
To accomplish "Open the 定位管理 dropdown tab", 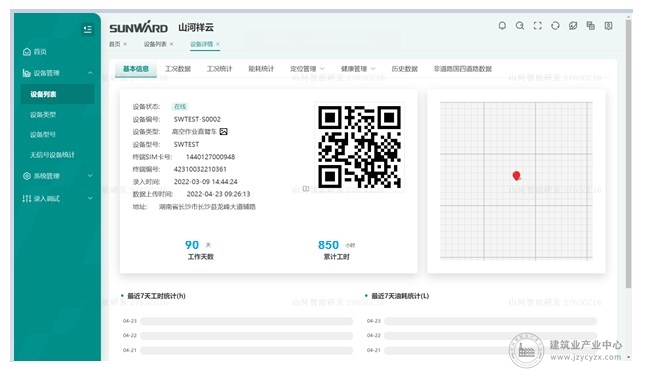I will click(307, 69).
